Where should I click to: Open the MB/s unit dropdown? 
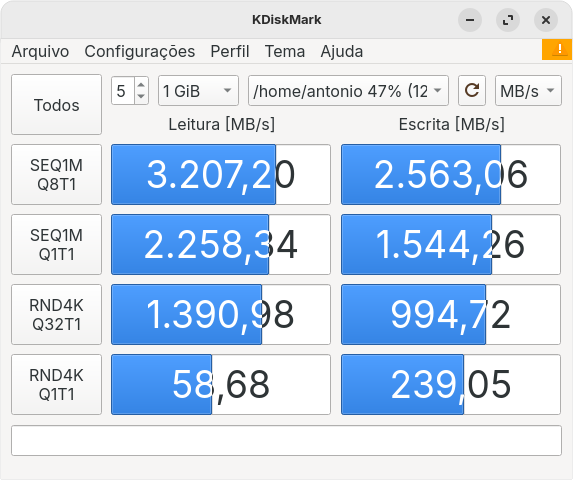[x=528, y=91]
